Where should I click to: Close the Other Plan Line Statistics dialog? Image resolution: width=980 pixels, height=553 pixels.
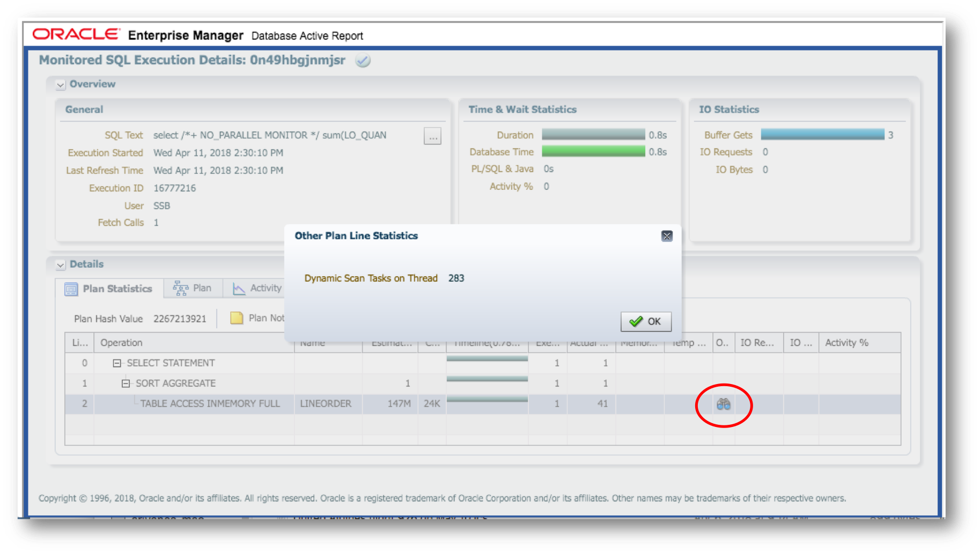667,236
